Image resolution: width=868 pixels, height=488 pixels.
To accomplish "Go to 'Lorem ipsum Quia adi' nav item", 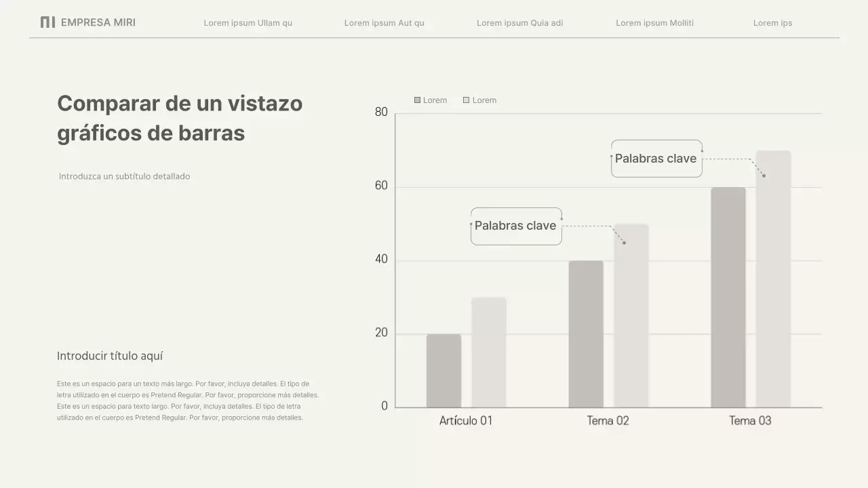I will 519,23.
